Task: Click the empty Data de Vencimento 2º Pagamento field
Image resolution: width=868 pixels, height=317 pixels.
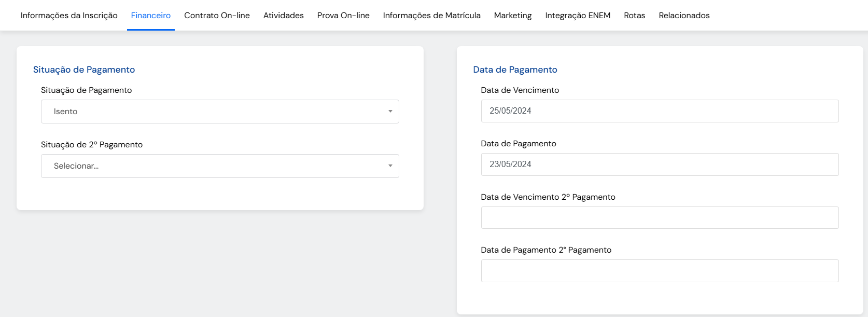Action: (660, 218)
